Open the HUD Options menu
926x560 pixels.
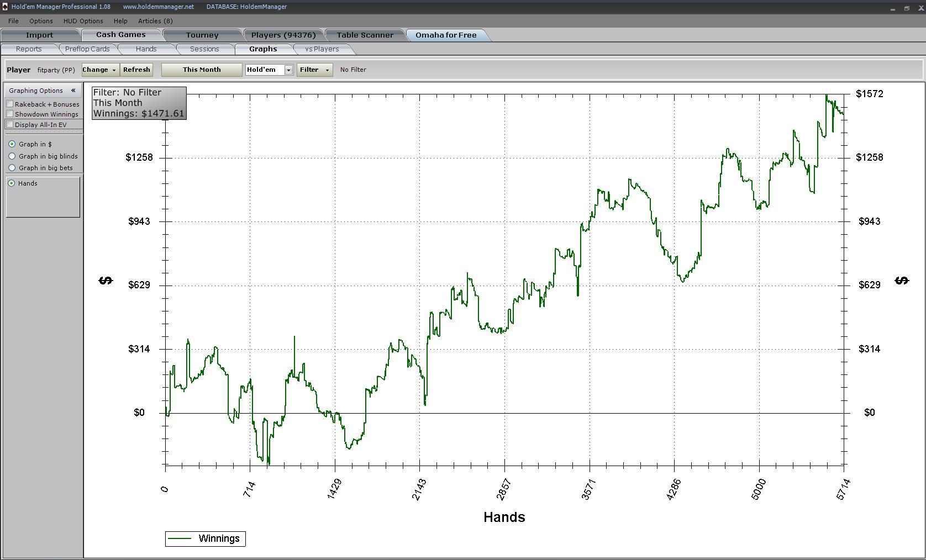click(x=83, y=21)
